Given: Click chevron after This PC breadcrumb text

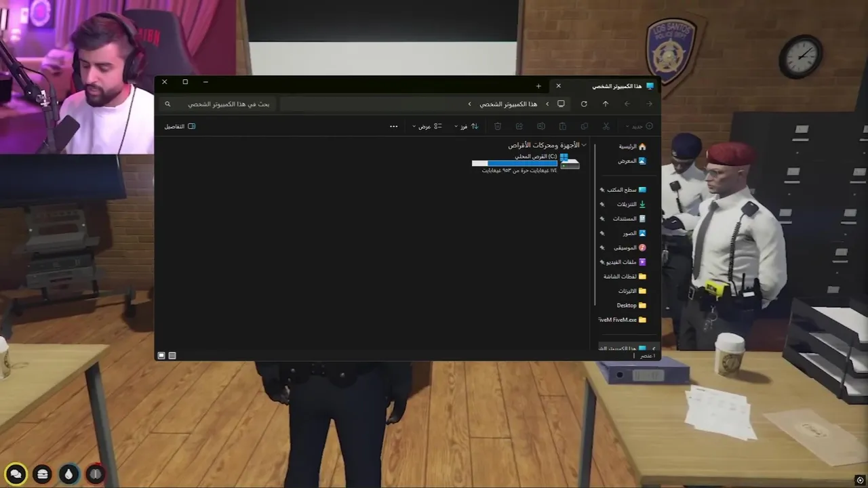Looking at the screenshot, I should [469, 104].
